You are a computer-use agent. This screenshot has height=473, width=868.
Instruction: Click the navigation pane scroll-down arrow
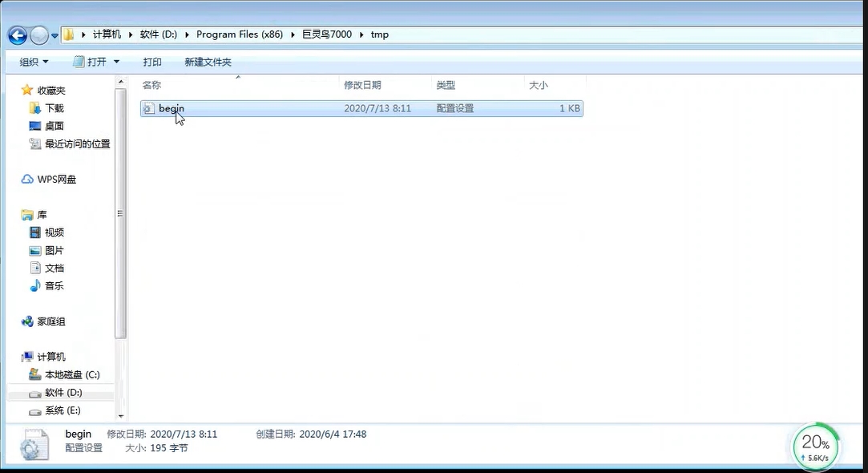(x=121, y=415)
